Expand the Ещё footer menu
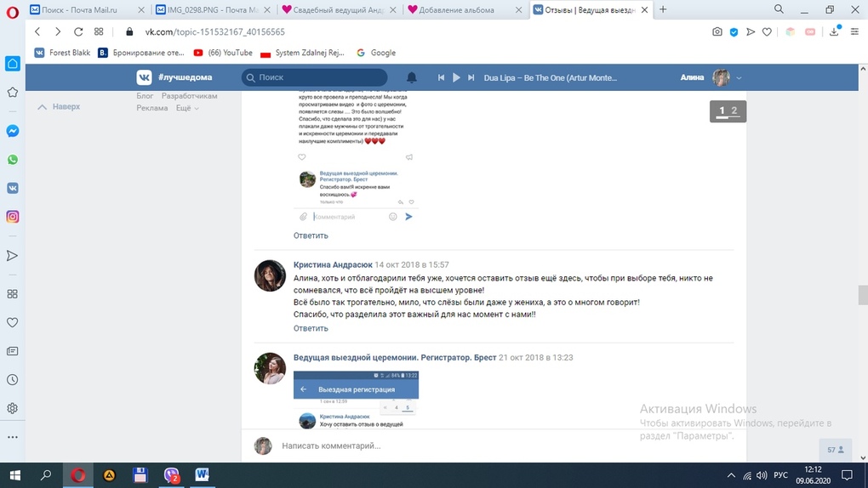This screenshot has height=488, width=868. click(x=187, y=109)
